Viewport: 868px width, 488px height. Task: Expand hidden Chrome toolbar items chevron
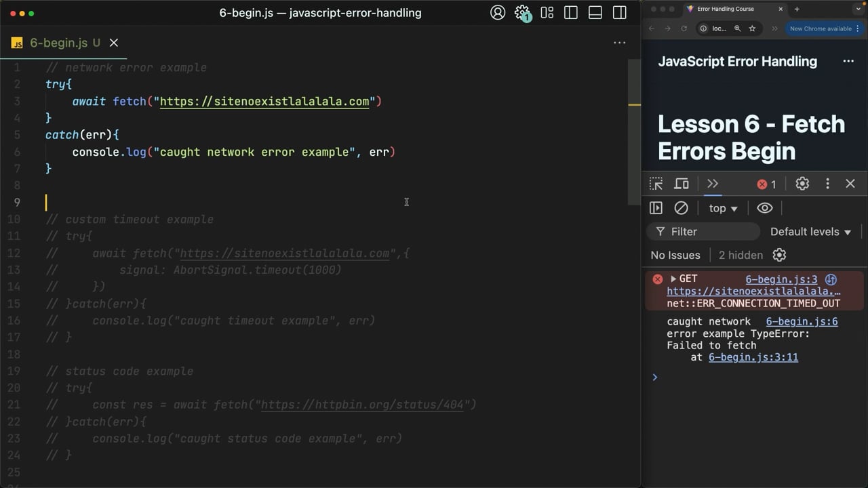pos(774,28)
